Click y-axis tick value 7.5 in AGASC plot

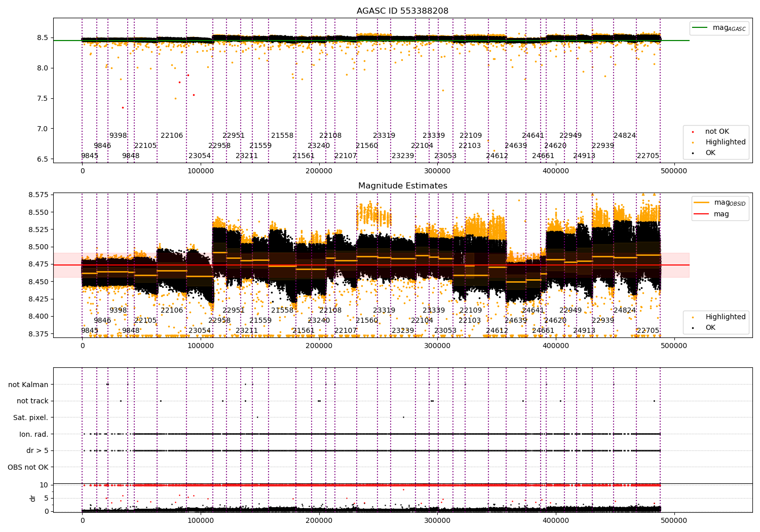pyautogui.click(x=43, y=98)
